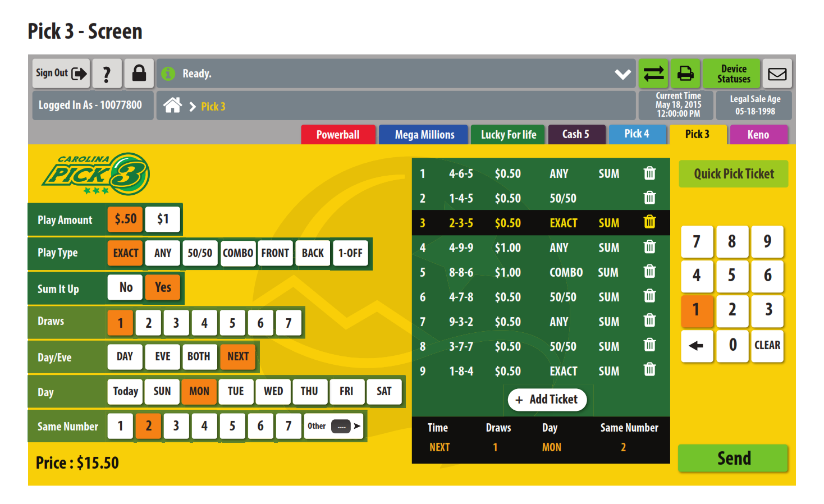Select EVE for Day/Eve

click(x=163, y=356)
